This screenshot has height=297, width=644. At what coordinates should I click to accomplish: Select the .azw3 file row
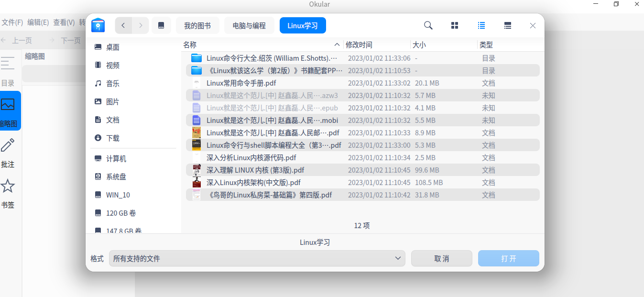point(363,96)
